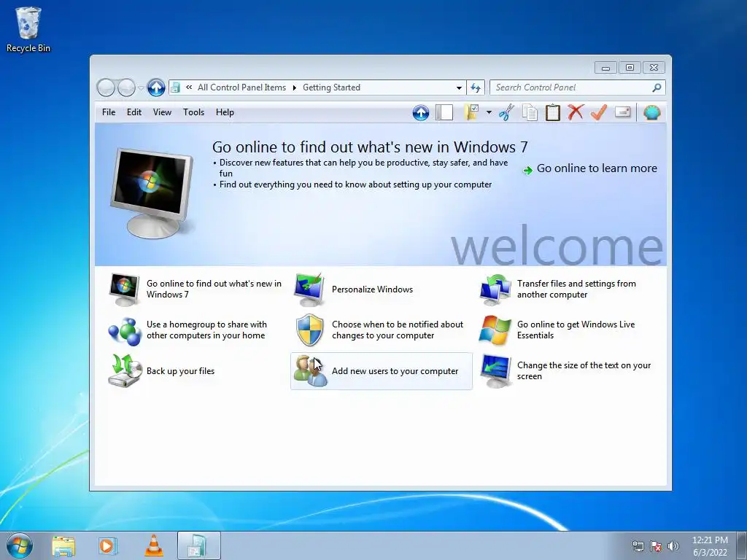Click Go online to learn more link
747x560 pixels.
pyautogui.click(x=597, y=168)
